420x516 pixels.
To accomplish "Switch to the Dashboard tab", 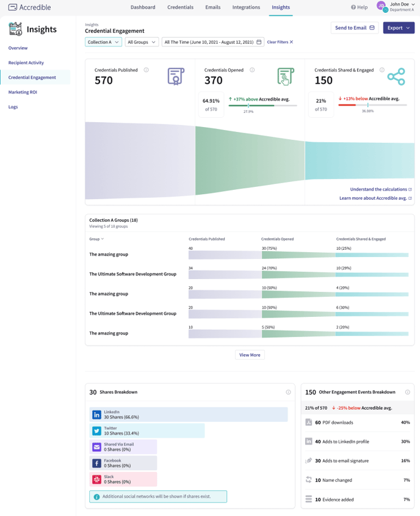I will pyautogui.click(x=143, y=8).
